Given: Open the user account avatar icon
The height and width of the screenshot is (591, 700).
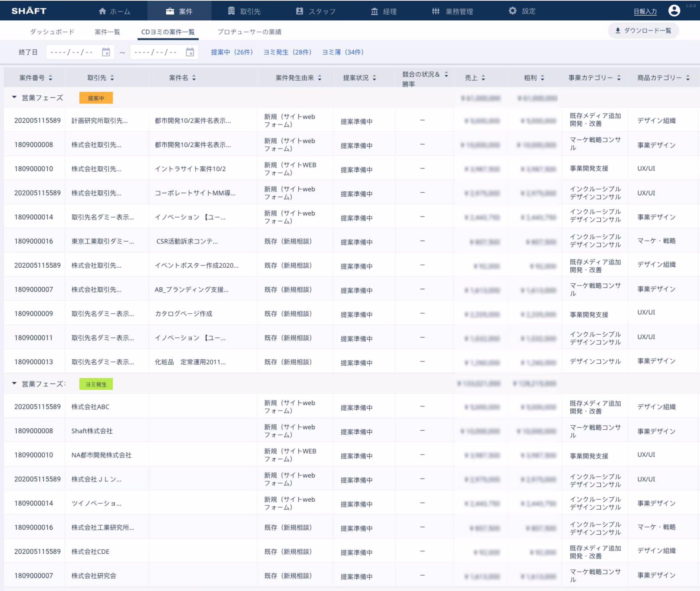Looking at the screenshot, I should [674, 11].
